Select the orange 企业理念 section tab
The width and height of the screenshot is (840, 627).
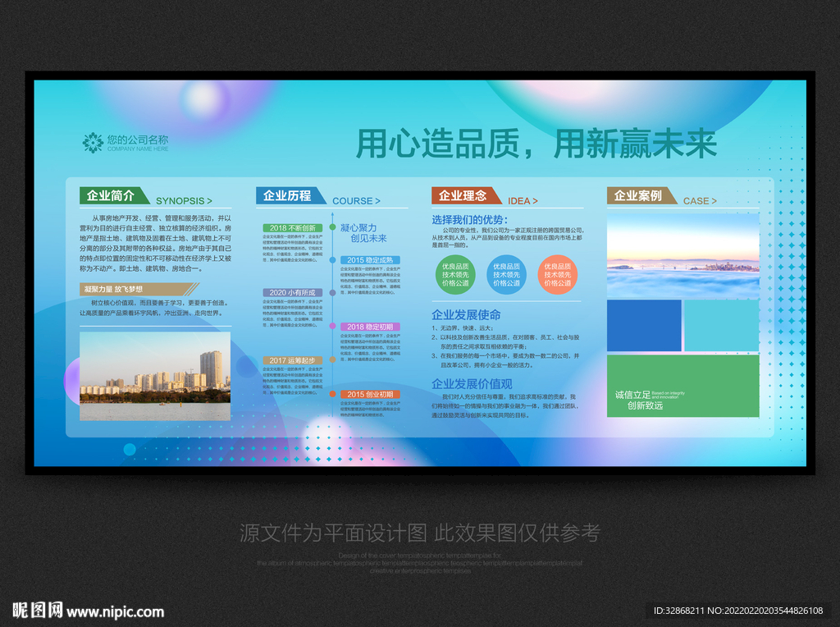466,195
